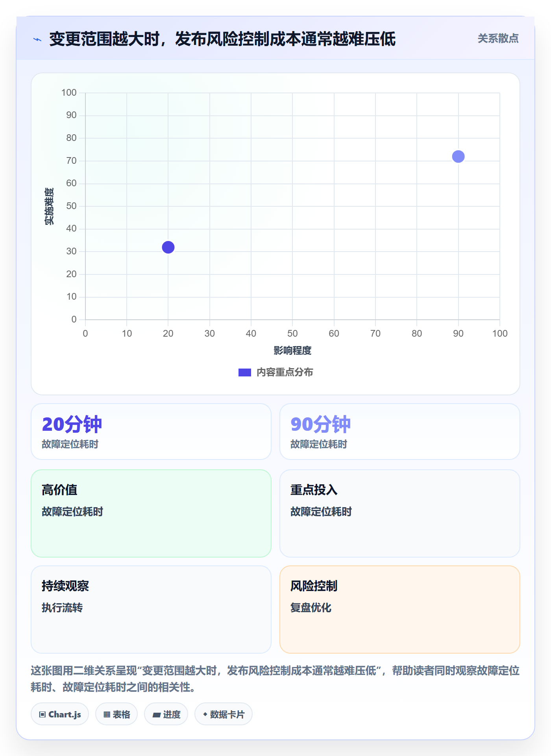Click the 执行流转 text
Viewport: 551px width, 756px height.
(62, 608)
